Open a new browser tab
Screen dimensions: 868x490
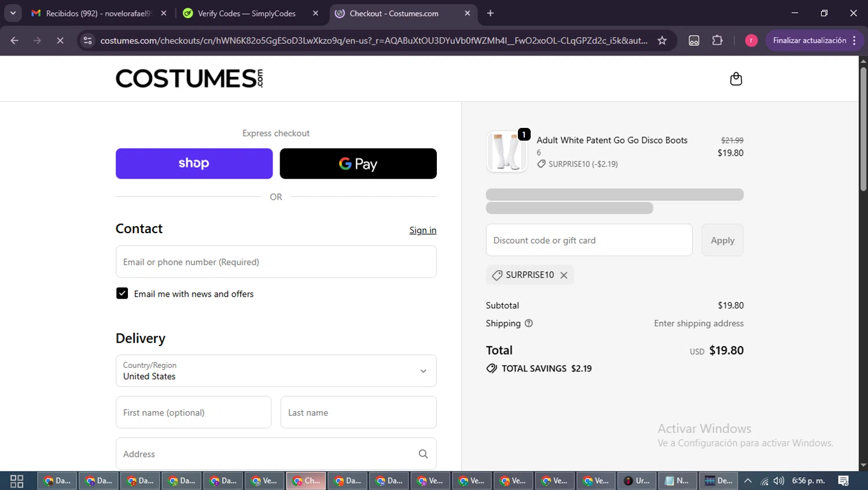click(490, 13)
